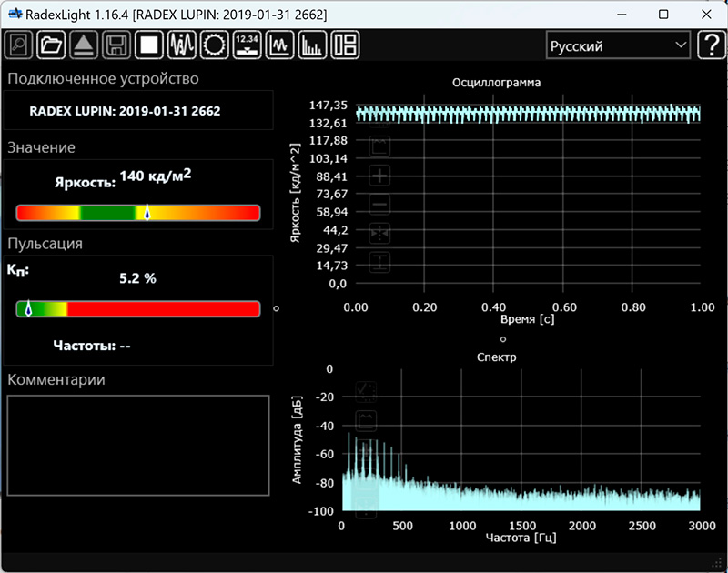Screen dimensions: 728x573
Task: Zoom in oscillogram with the plus button
Action: [380, 176]
